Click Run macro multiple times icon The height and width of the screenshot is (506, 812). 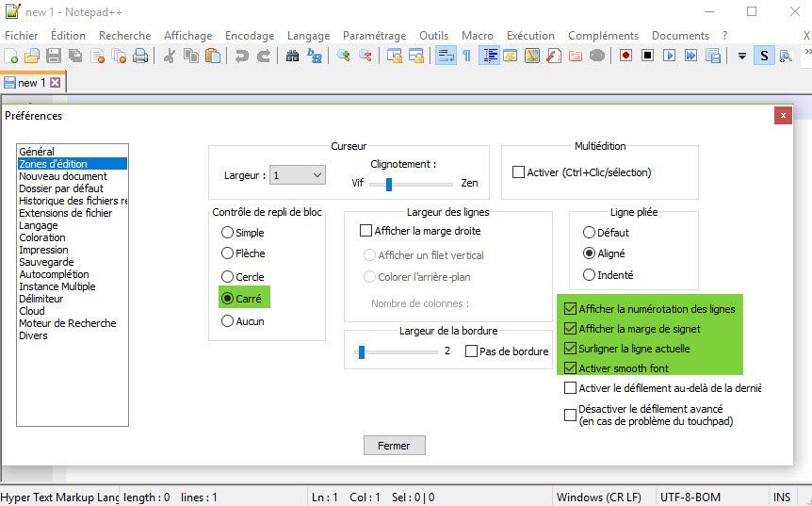[690, 56]
